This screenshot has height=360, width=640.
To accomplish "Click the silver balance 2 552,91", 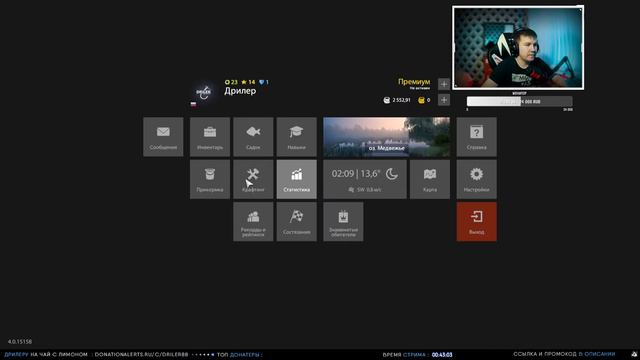I will coord(397,100).
